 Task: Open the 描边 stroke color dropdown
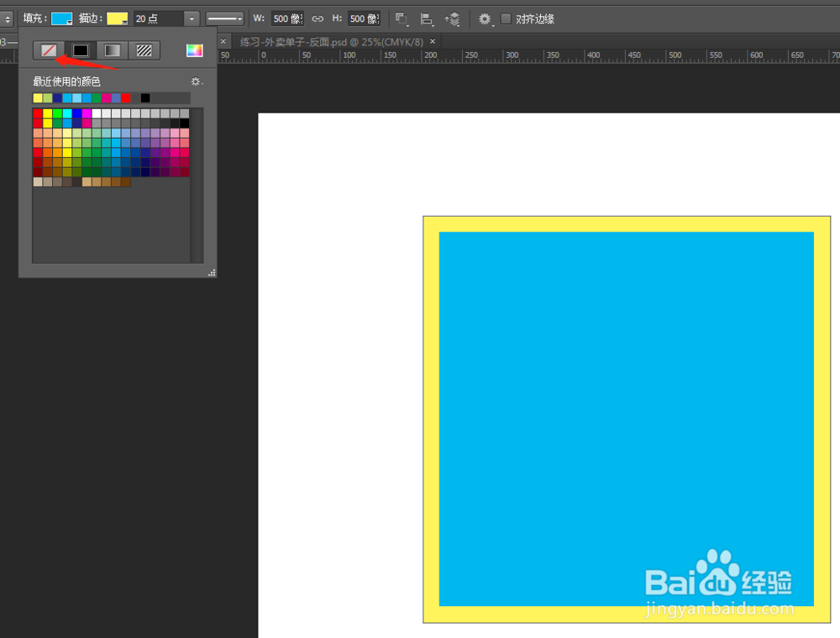(x=118, y=18)
